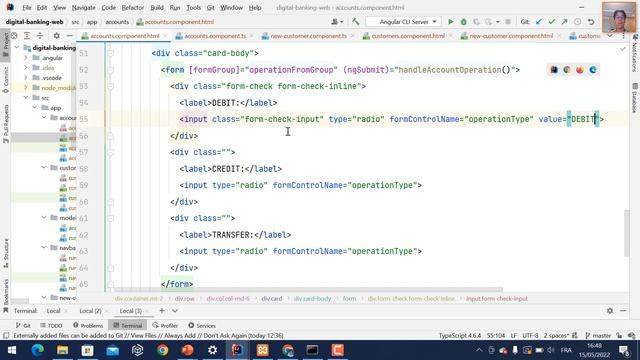Open the Git tool window
Screen dimensions: 640x360
tap(23, 326)
